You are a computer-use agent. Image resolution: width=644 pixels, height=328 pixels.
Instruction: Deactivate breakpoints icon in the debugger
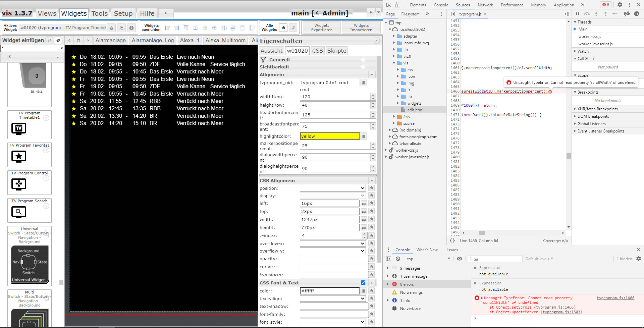[627, 14]
